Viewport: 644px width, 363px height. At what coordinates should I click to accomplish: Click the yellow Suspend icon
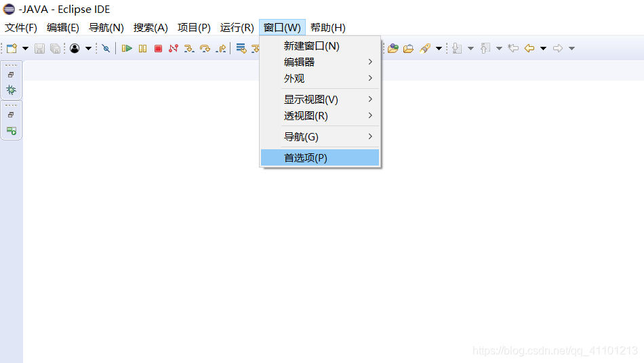(x=142, y=48)
